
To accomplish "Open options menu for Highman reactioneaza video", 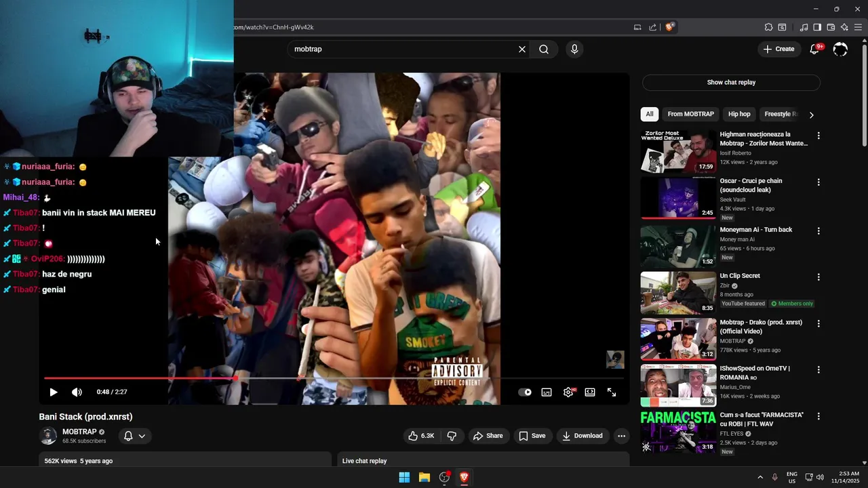I will coord(818,136).
